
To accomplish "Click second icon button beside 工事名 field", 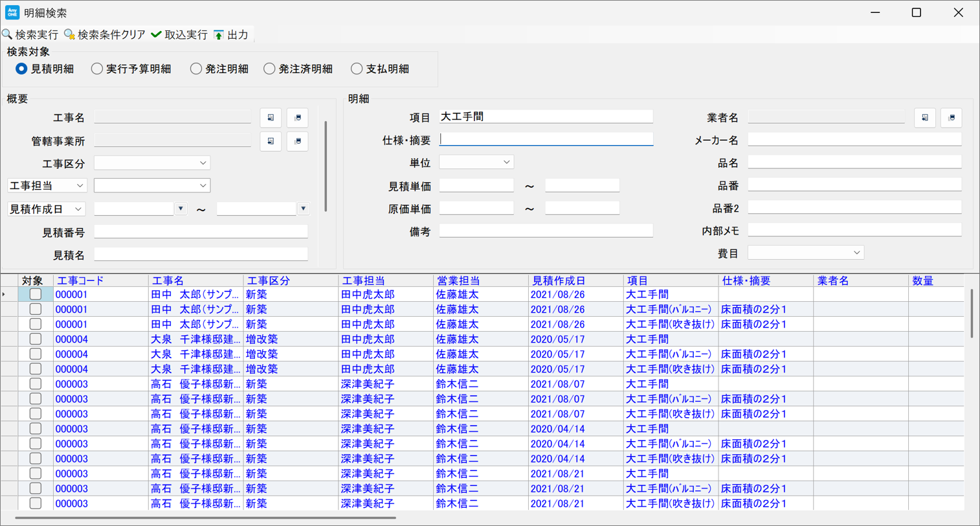I will [297, 118].
